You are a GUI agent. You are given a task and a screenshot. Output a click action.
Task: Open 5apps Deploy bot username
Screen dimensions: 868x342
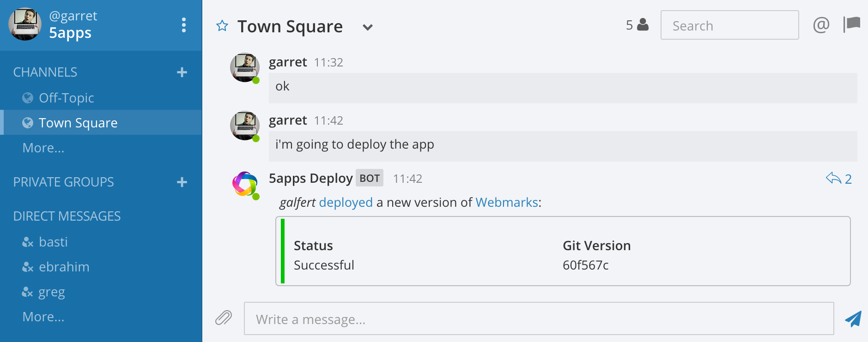tap(310, 179)
